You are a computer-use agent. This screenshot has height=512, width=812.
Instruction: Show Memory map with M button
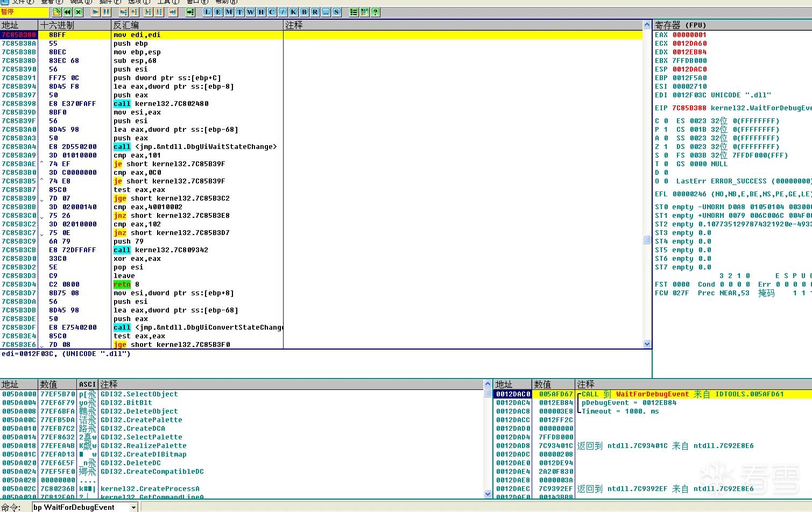229,12
